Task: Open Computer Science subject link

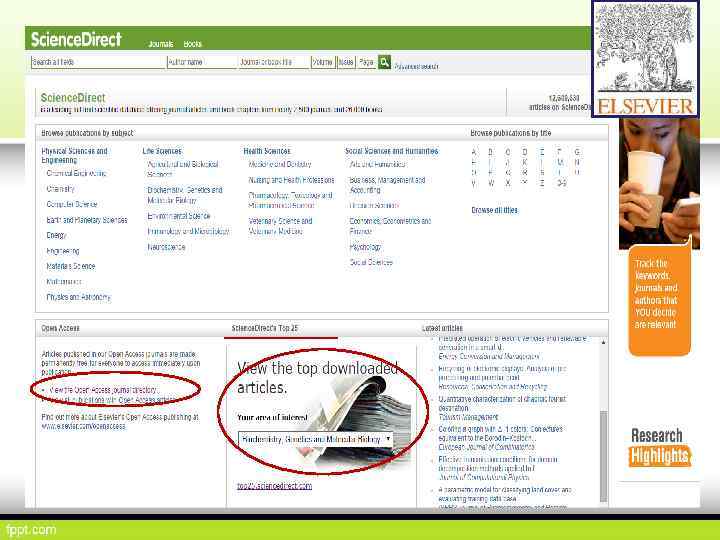Action: (x=72, y=204)
